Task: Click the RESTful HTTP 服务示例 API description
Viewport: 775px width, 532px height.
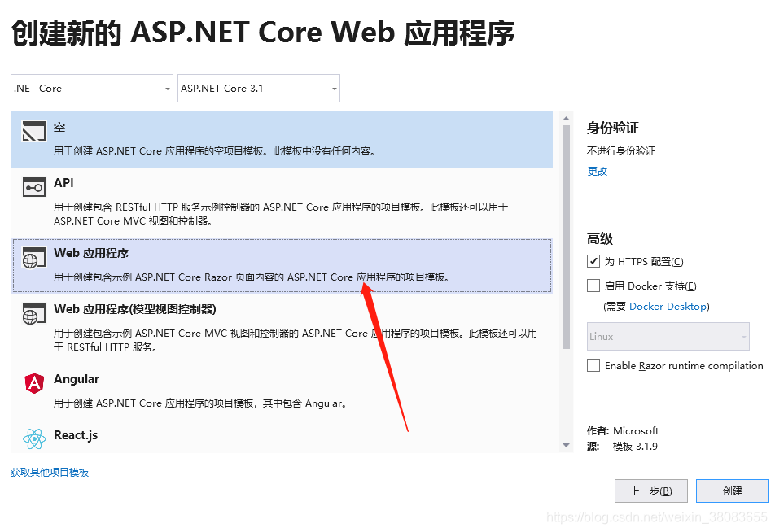Action: tap(281, 214)
